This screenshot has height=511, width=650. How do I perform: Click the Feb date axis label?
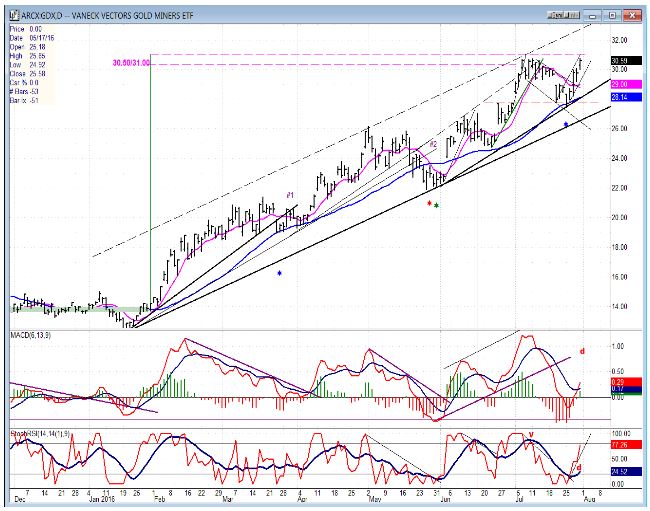coord(159,499)
